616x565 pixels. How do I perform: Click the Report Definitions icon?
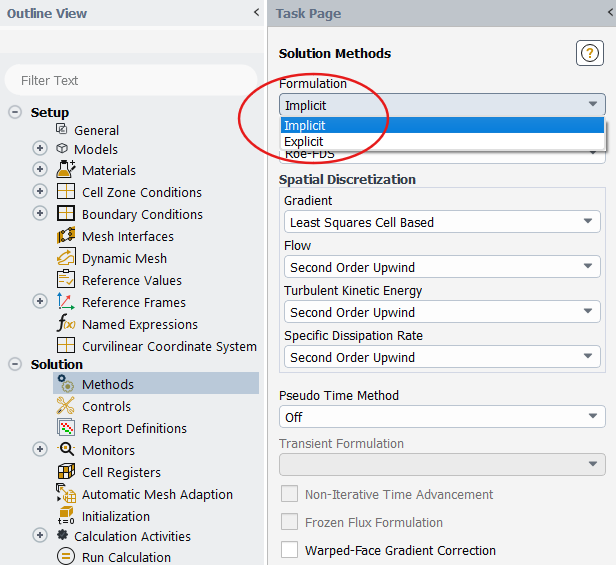click(x=66, y=429)
